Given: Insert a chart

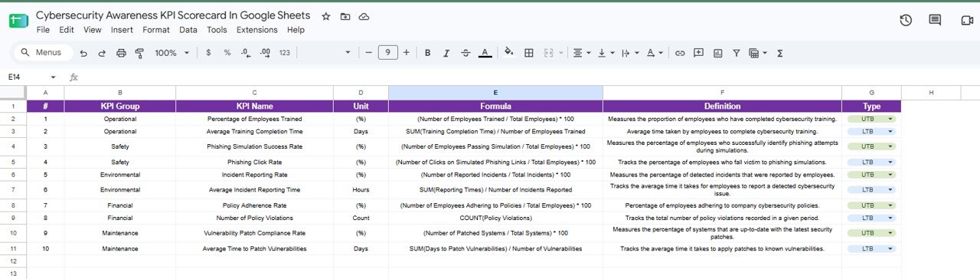Looking at the screenshot, I should [717, 53].
